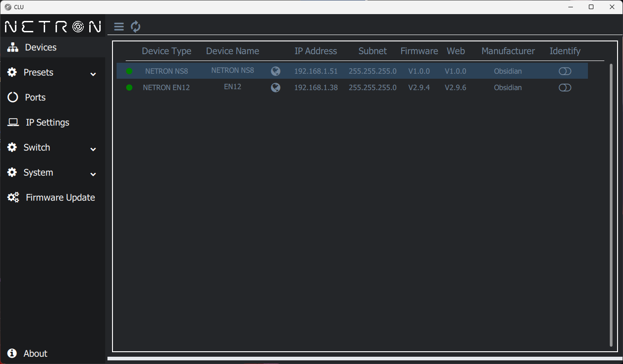The image size is (623, 364).
Task: Click the Identify column header
Action: pos(565,51)
